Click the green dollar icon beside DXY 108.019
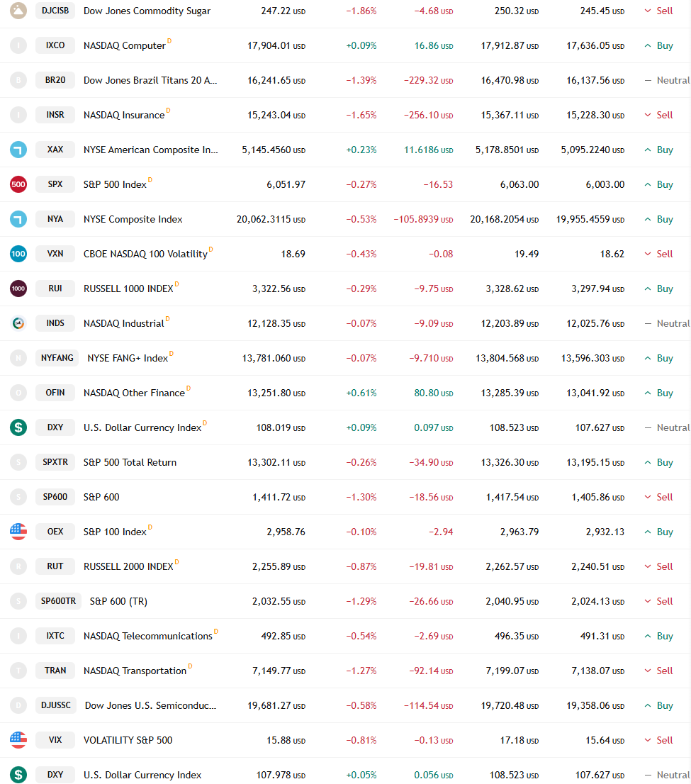Screen dimensions: 691x784 pos(18,427)
